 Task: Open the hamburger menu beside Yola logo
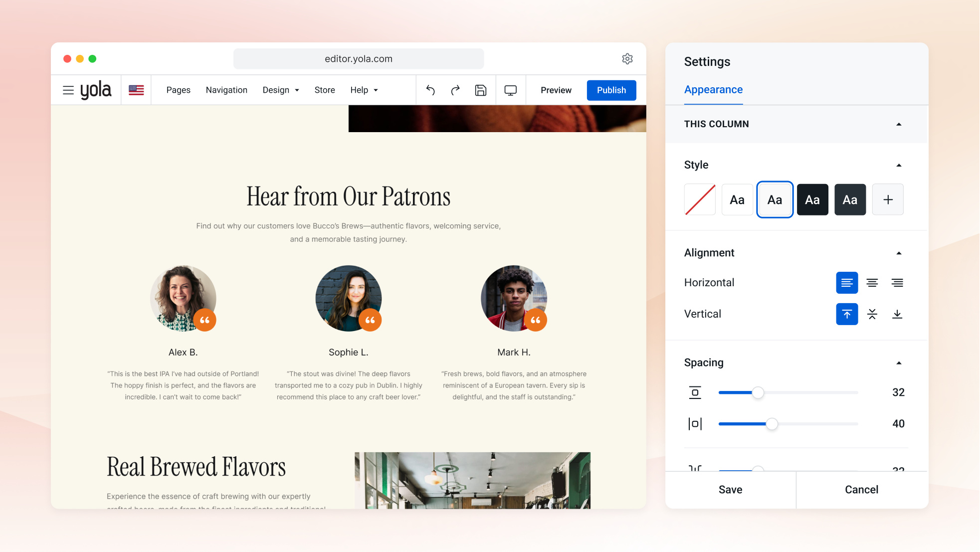(68, 90)
